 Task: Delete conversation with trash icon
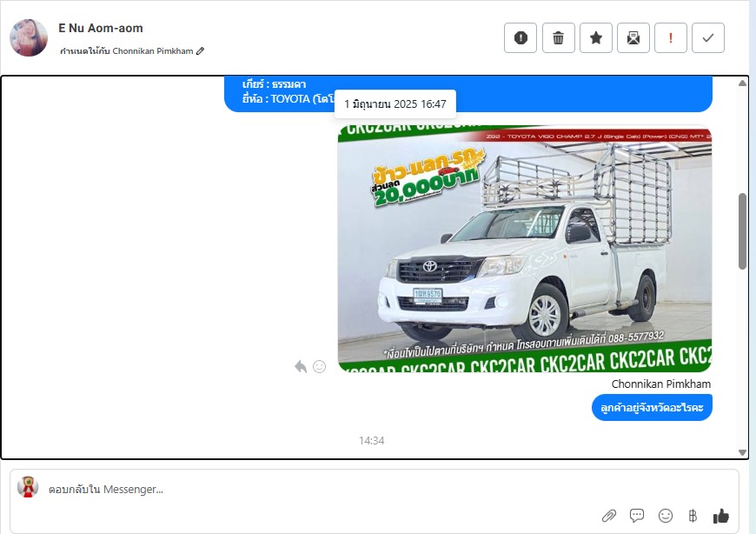pos(559,37)
